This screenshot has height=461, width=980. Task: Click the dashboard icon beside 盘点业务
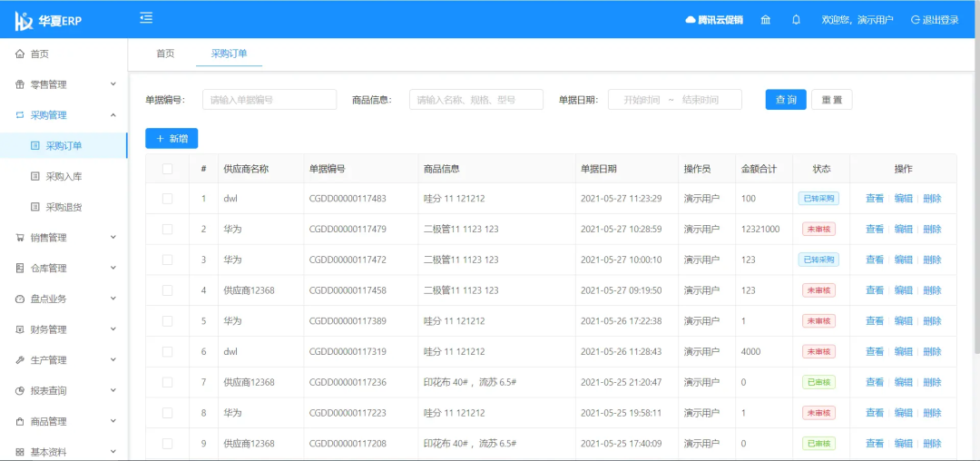(x=19, y=299)
